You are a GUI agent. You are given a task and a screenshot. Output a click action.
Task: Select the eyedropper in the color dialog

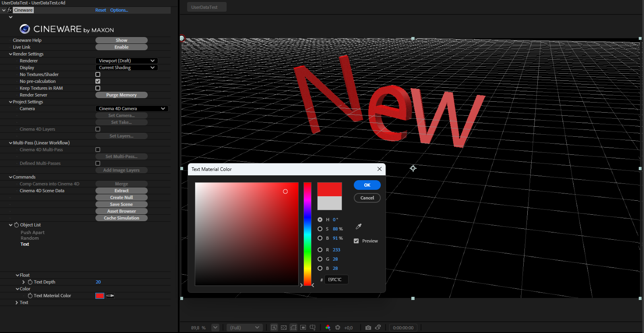pyautogui.click(x=359, y=227)
